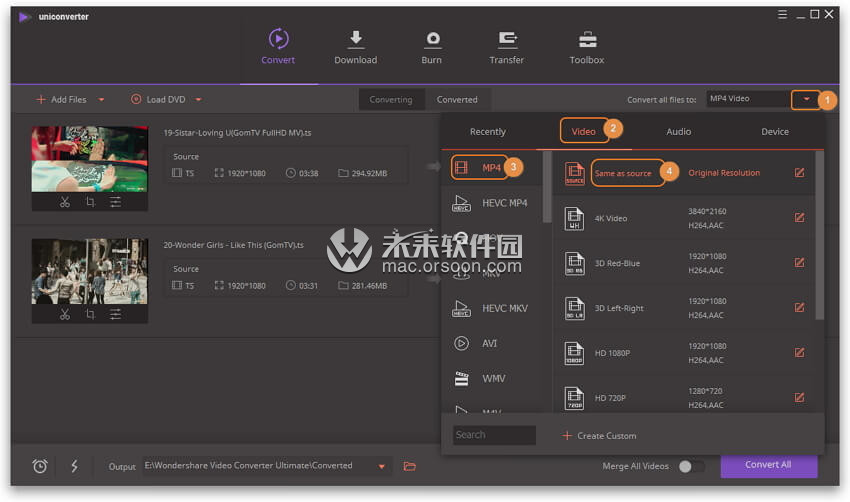
Task: Edit the 3D Left-Right preset settings
Action: coord(800,308)
